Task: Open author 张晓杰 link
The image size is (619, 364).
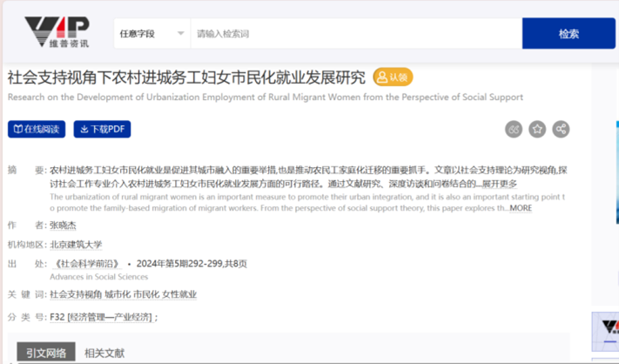Action: pyautogui.click(x=64, y=225)
